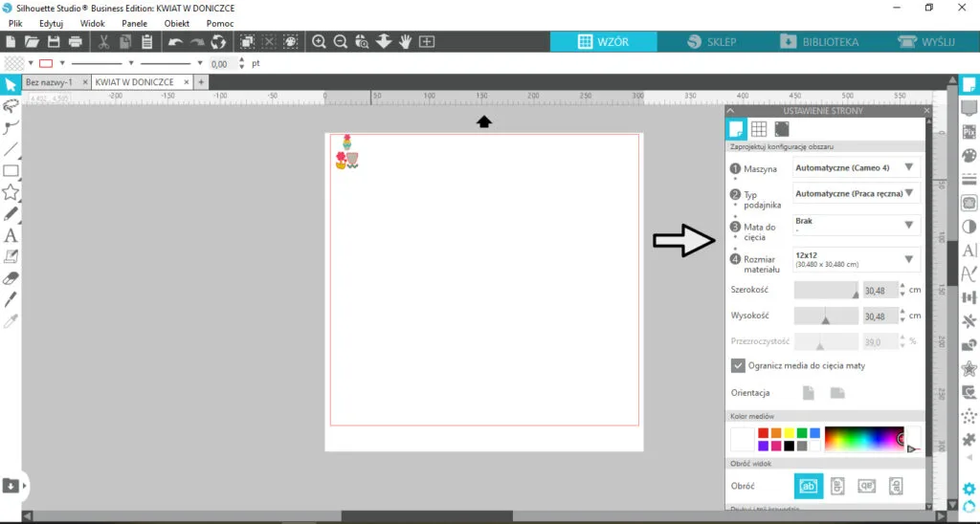Go to the SKLEP store tab
Screen dimensions: 980x524
click(711, 42)
